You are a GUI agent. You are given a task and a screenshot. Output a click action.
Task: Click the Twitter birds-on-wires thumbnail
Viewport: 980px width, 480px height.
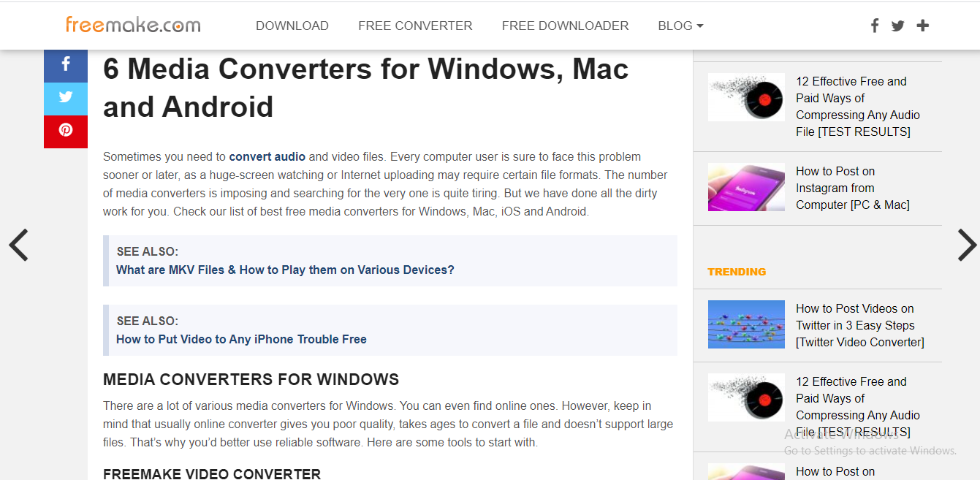[746, 324]
